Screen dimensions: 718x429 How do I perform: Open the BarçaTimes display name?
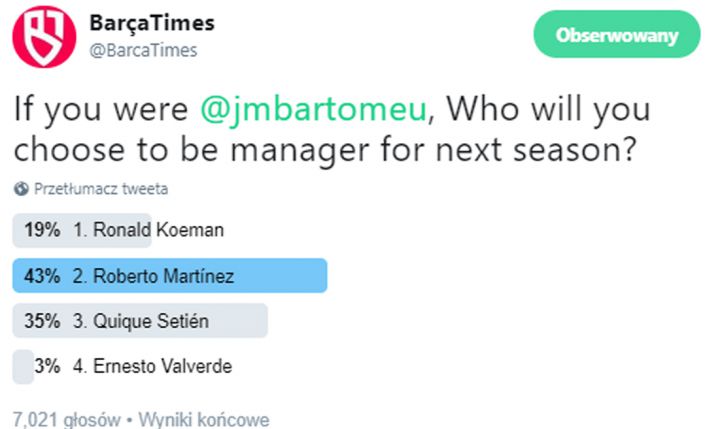tap(152, 23)
